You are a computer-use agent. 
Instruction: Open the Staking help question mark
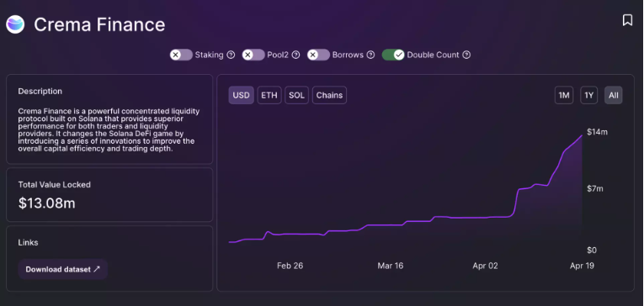coord(231,55)
